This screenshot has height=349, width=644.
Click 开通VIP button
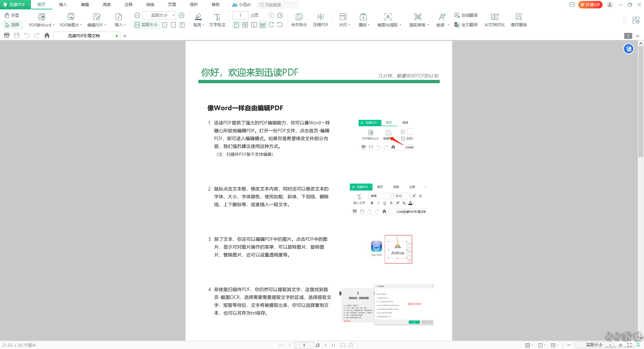point(590,5)
